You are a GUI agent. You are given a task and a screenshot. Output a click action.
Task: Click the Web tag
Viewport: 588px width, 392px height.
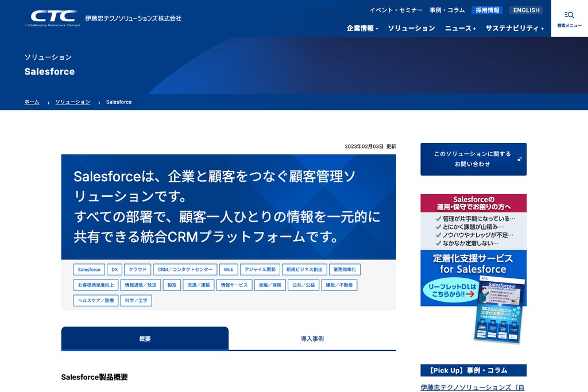tap(229, 269)
